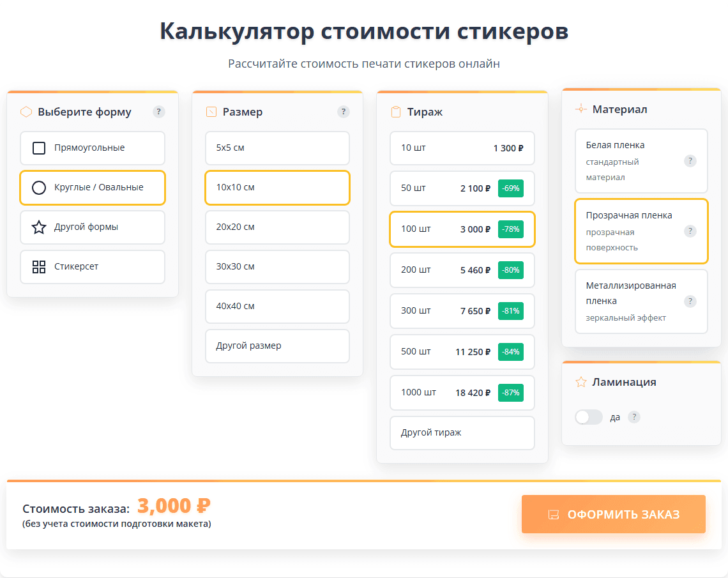The image size is (728, 578).
Task: Choose the Другой размер option
Action: pyautogui.click(x=277, y=346)
